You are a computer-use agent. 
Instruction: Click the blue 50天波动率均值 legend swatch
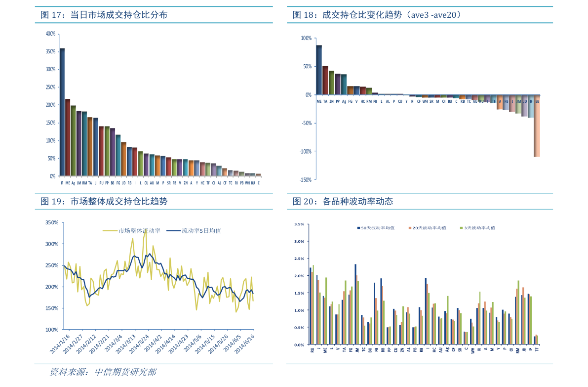[358, 228]
